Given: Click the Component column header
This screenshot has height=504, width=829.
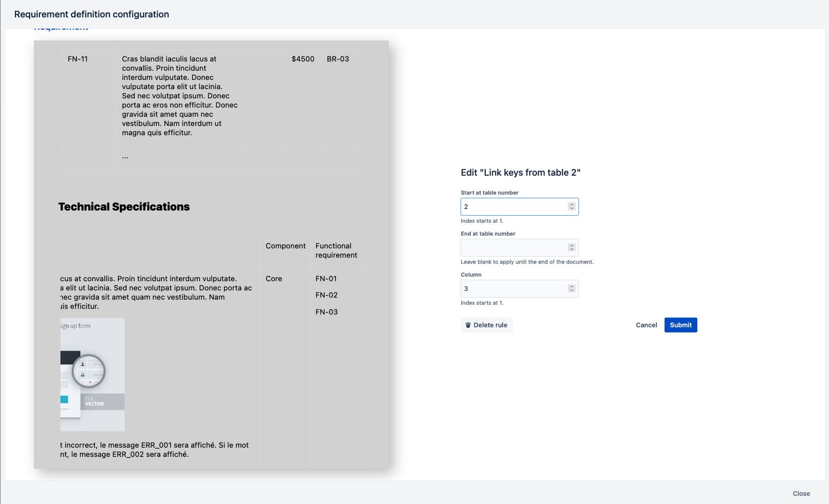Looking at the screenshot, I should (x=285, y=246).
